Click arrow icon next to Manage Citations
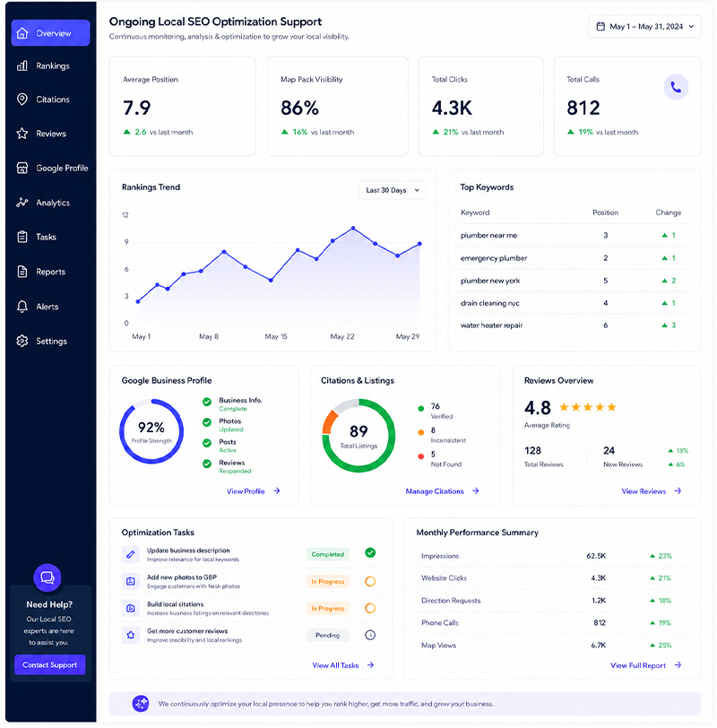 click(x=476, y=490)
